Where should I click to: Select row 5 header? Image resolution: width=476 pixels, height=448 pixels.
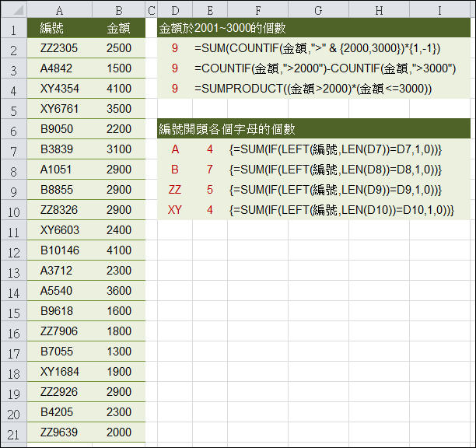(x=14, y=110)
